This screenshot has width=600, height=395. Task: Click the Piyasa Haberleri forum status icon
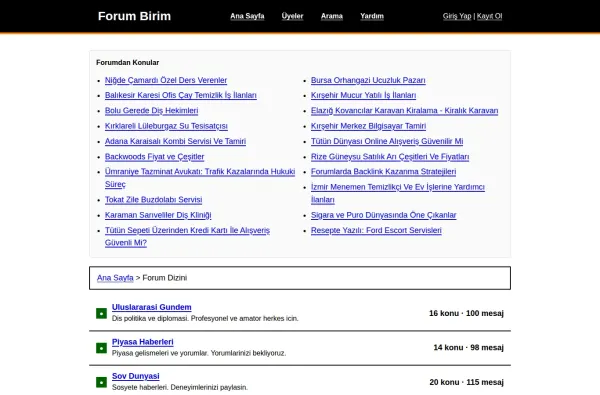pos(101,348)
